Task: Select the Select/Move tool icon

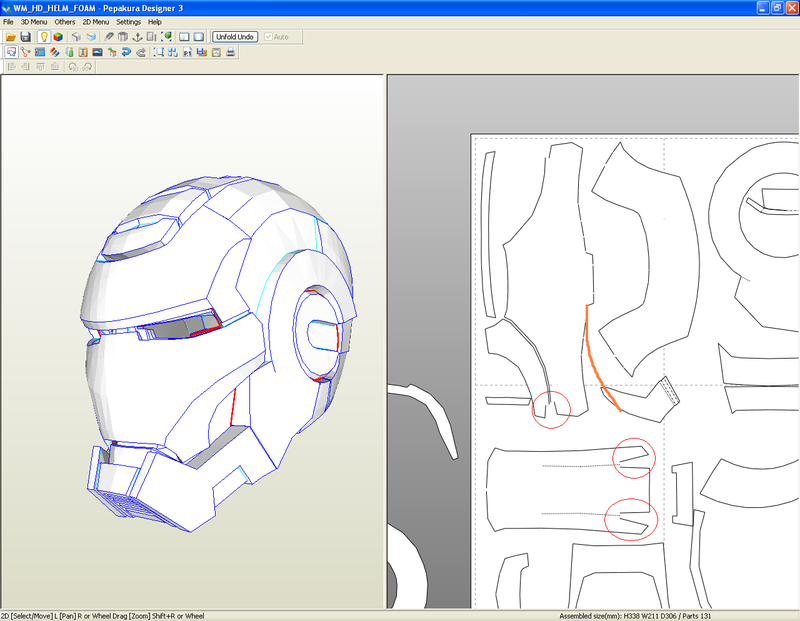Action: 10,52
